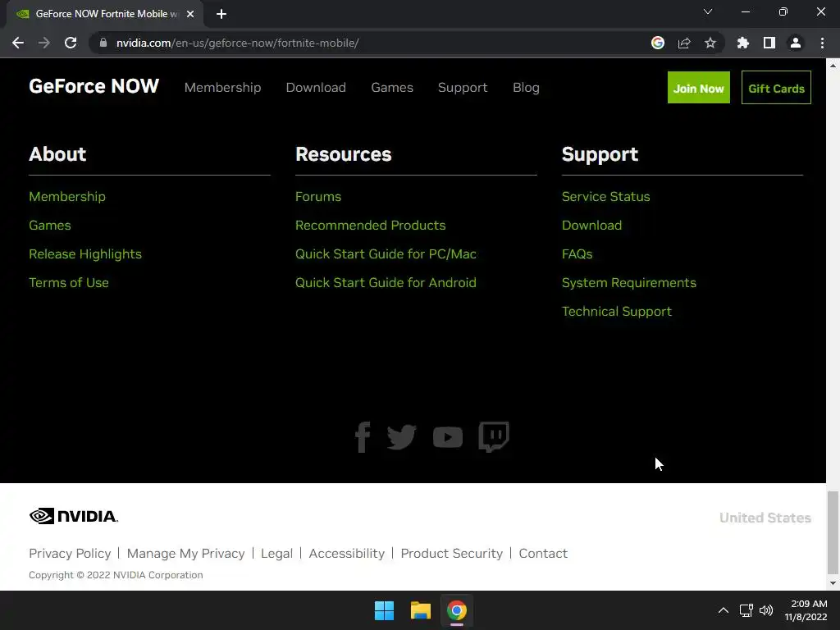Show hidden tray icons chevron
840x630 pixels.
tap(724, 610)
